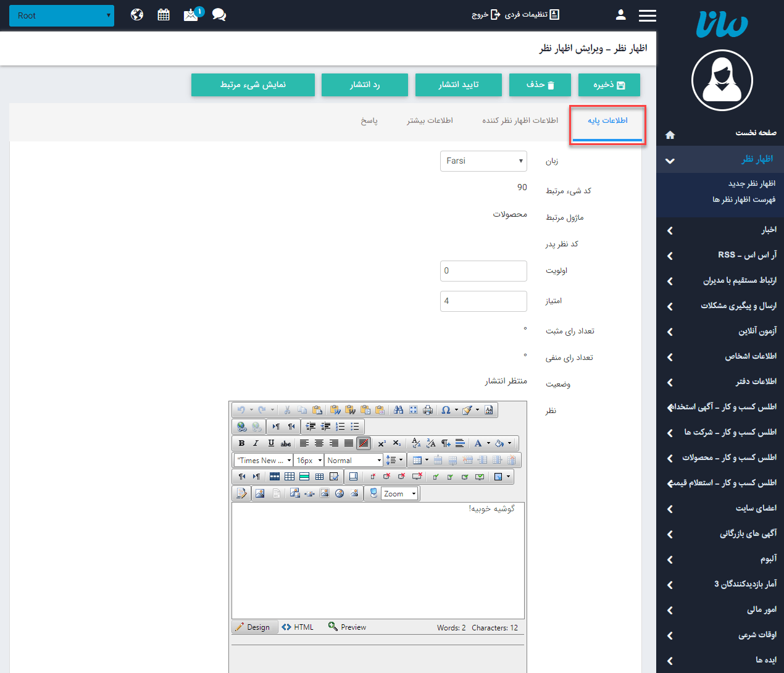784x673 pixels.
Task: Click the Underline icon in editor toolbar
Action: click(x=271, y=443)
